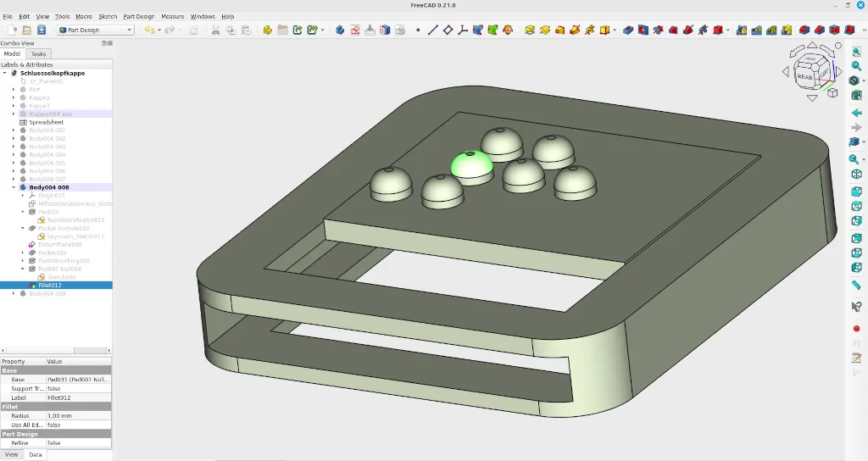
Task: Click the Fillet tool icon
Action: (x=804, y=30)
